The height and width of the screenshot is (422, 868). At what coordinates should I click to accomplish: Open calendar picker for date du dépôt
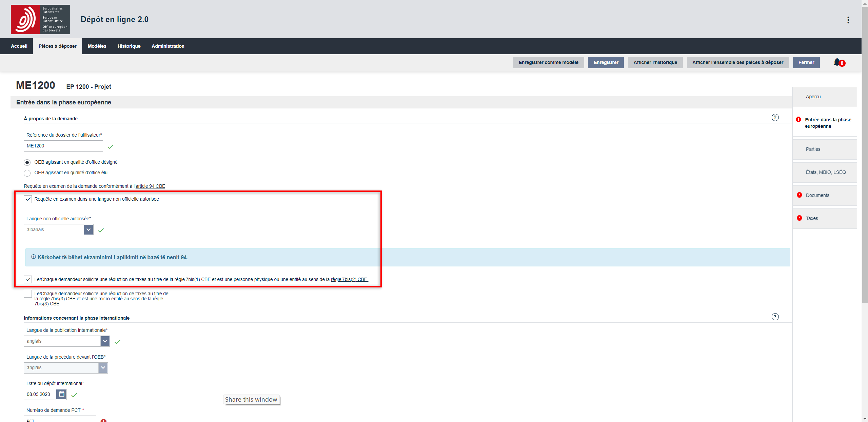[62, 394]
